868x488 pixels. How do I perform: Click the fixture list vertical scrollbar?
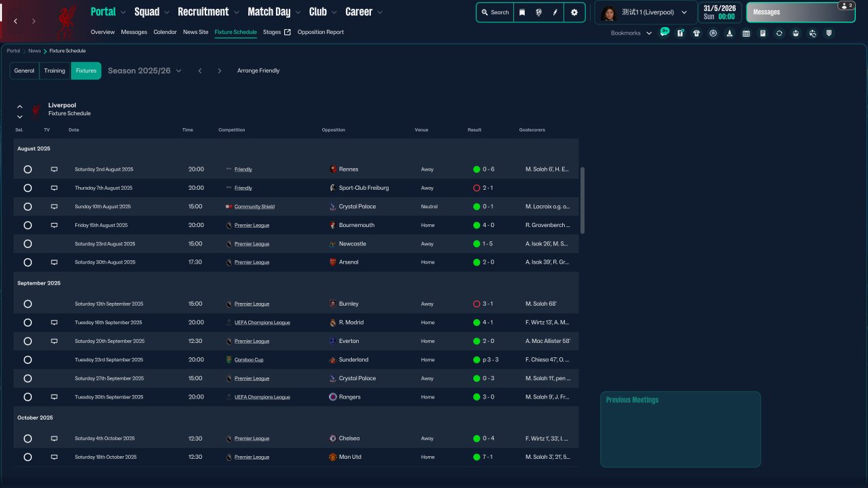click(583, 201)
